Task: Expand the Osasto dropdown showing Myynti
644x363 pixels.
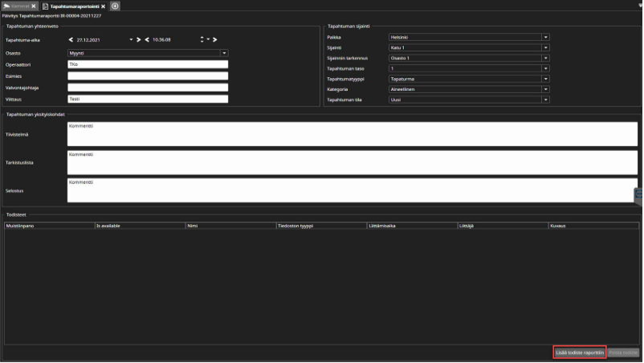Action: click(x=224, y=53)
